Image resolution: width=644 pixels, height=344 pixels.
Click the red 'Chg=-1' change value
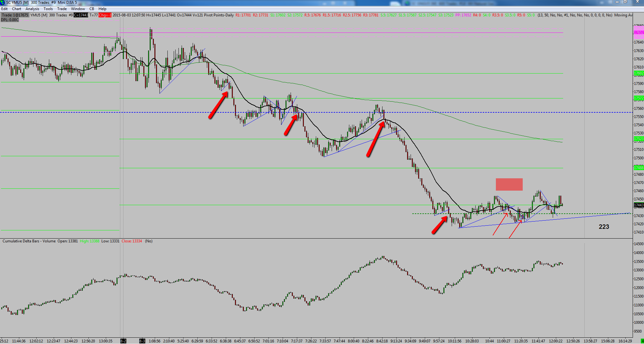(x=105, y=15)
